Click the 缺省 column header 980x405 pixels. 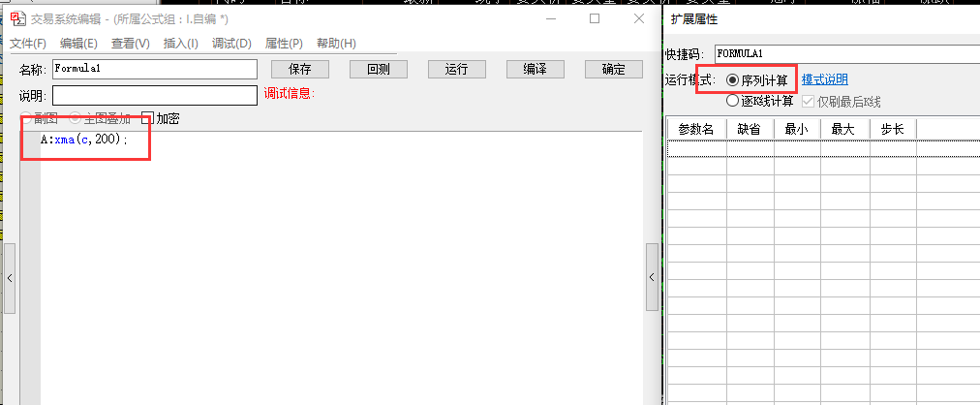click(x=750, y=130)
